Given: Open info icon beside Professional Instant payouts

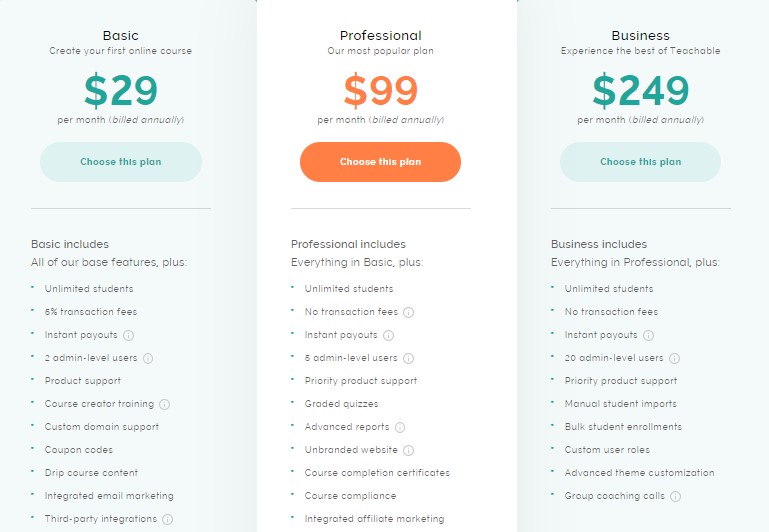Looking at the screenshot, I should (388, 335).
